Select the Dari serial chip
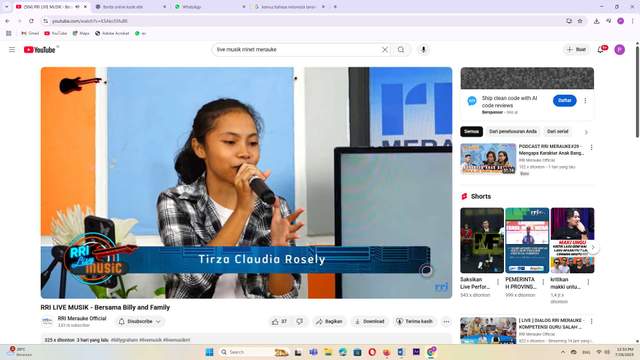The height and width of the screenshot is (360, 640). [x=558, y=131]
